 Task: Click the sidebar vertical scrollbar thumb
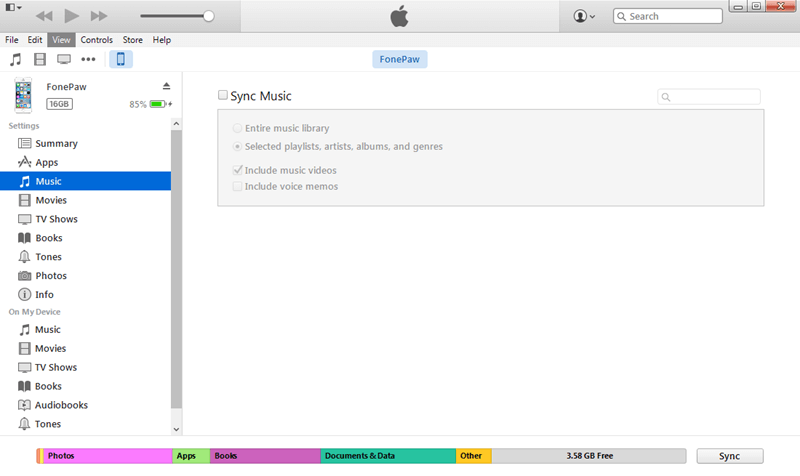coord(176,269)
